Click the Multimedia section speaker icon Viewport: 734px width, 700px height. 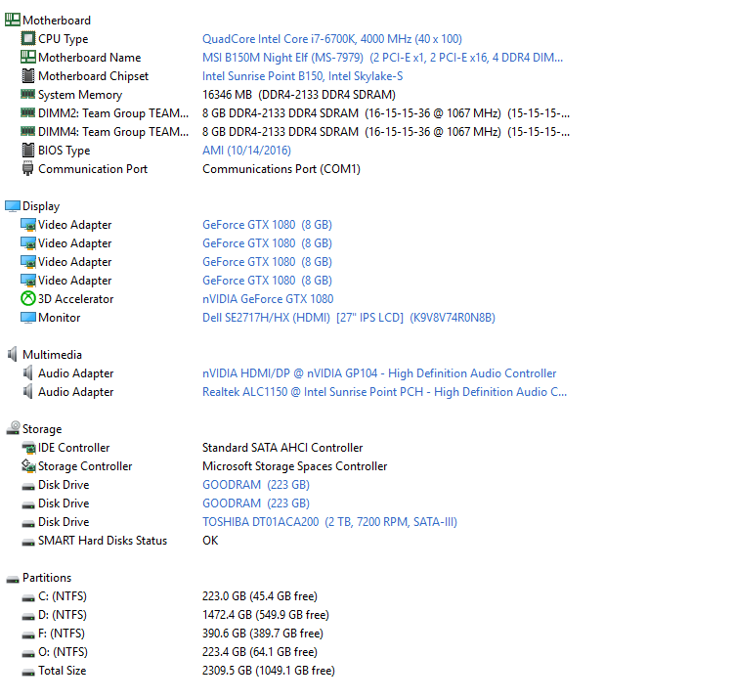coord(12,354)
